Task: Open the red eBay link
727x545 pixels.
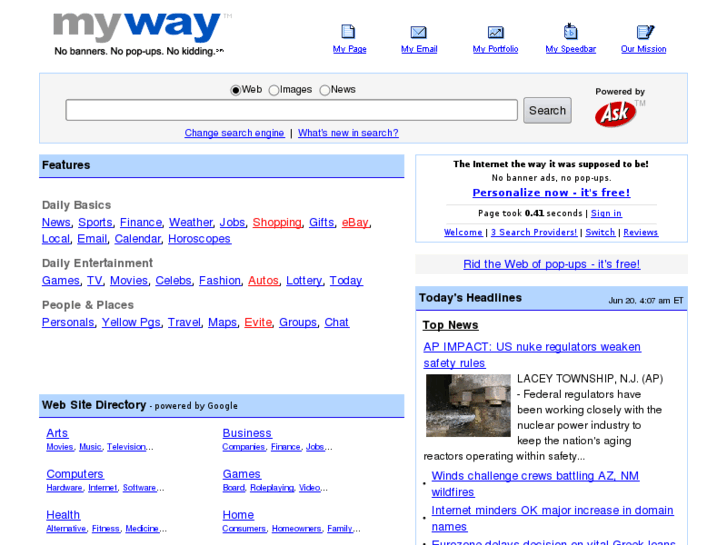Action: (x=355, y=223)
